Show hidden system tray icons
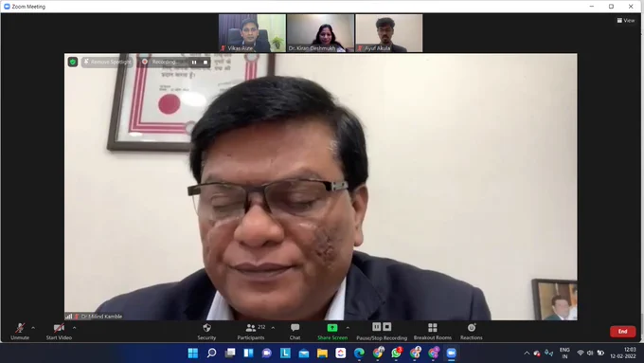 [527, 354]
